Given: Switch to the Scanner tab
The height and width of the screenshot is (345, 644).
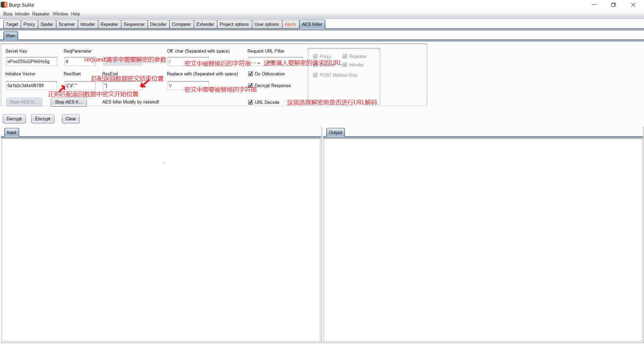Looking at the screenshot, I should pos(67,24).
